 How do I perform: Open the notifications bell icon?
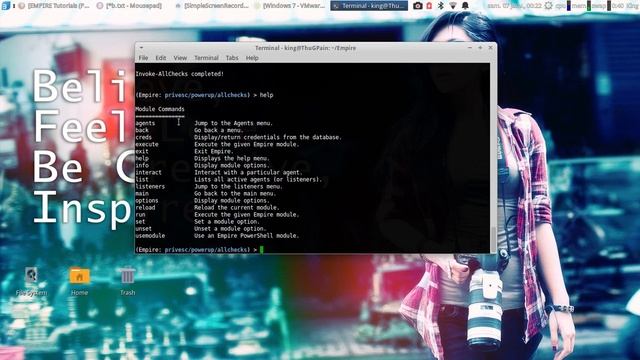[x=465, y=6]
